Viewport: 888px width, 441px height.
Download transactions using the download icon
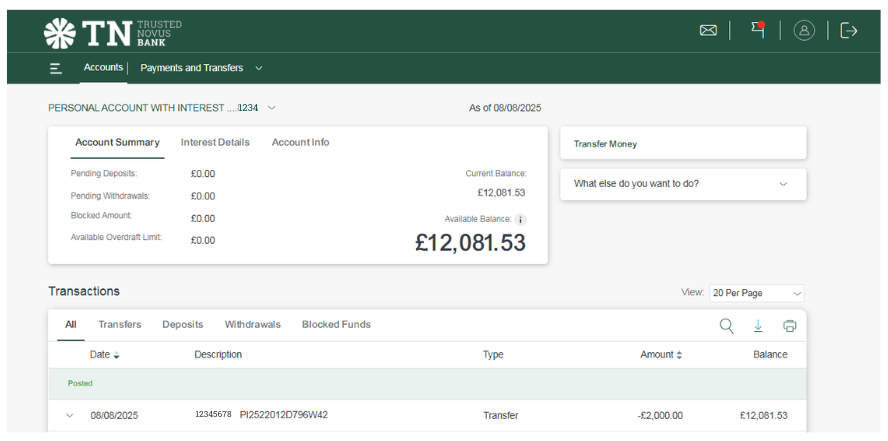(758, 325)
